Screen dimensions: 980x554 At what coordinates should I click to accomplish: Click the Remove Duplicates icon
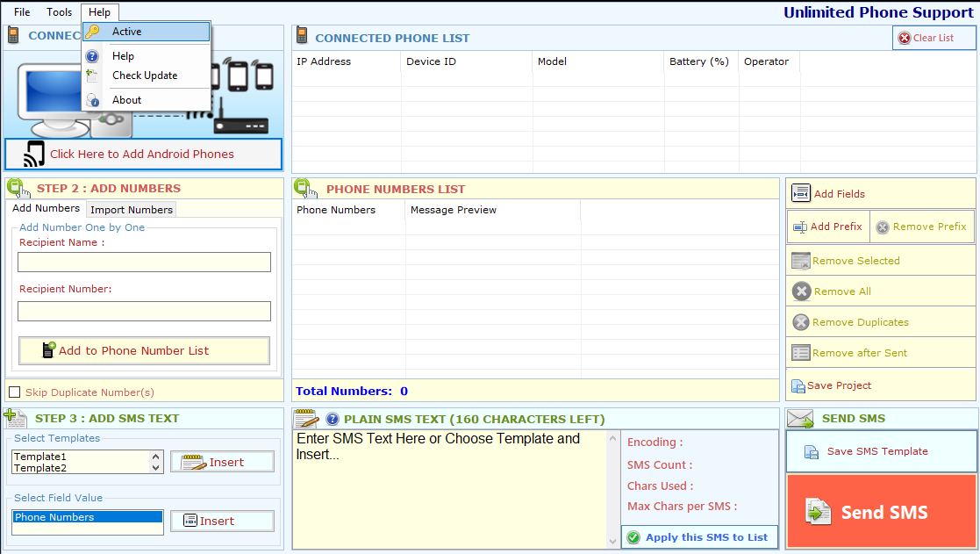[801, 322]
